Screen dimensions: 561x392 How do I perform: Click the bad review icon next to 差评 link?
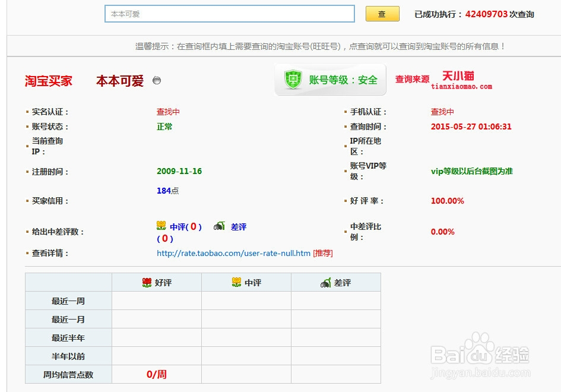219,226
